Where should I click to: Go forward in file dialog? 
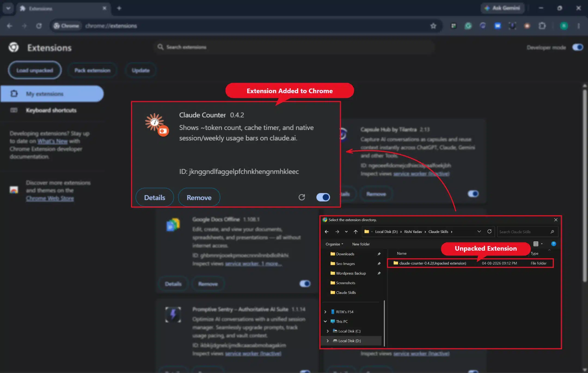337,232
